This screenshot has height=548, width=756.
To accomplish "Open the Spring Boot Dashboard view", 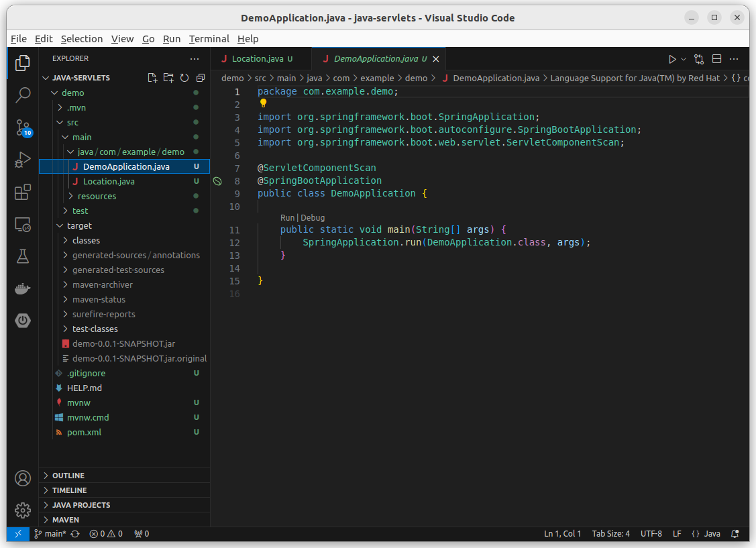I will coord(23,321).
